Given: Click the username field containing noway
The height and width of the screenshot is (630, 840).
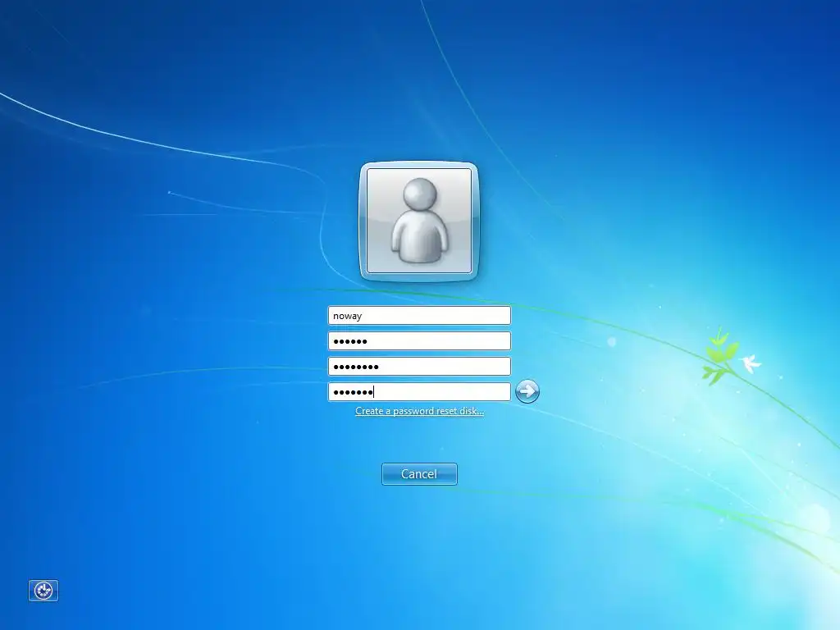Looking at the screenshot, I should [419, 316].
